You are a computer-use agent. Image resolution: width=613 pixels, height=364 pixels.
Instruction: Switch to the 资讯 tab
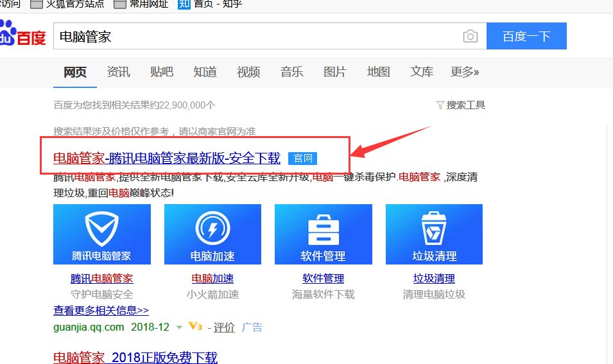coord(119,72)
